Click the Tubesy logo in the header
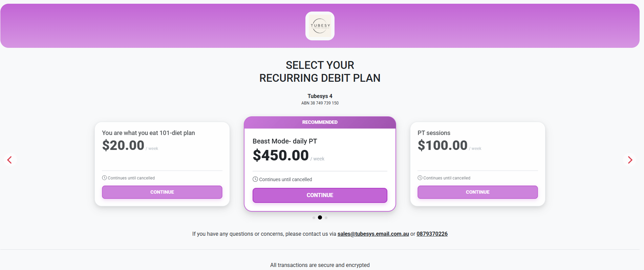The height and width of the screenshot is (270, 644). click(x=320, y=26)
